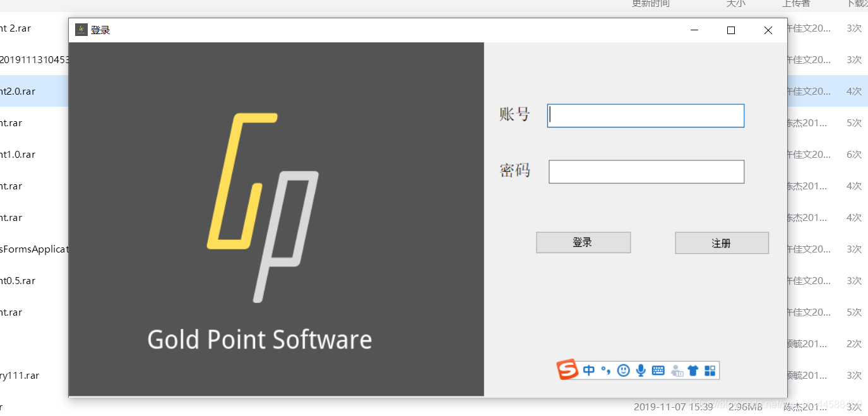Click the 密码 password input field
The image size is (868, 416).
[x=646, y=172]
